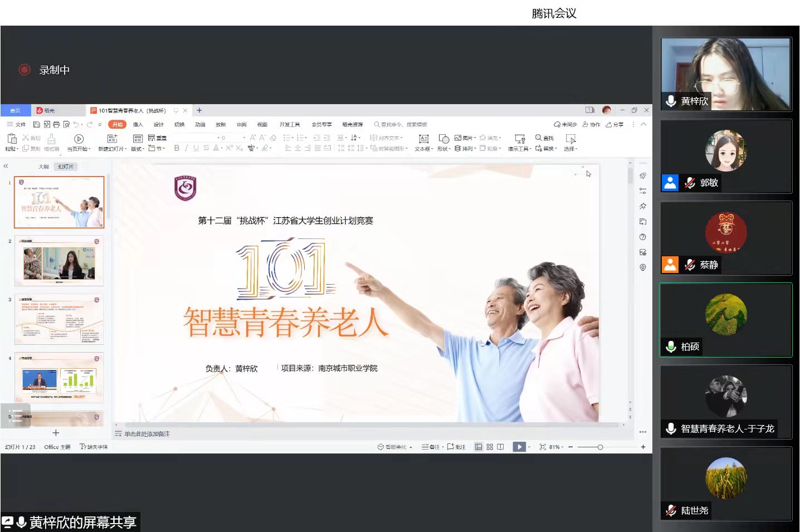Toggle reading view icon in status bar
The width and height of the screenshot is (800, 532).
(x=500, y=447)
